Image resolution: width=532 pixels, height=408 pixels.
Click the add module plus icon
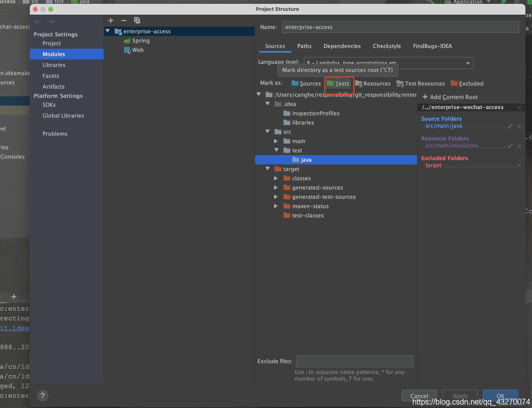pyautogui.click(x=111, y=21)
